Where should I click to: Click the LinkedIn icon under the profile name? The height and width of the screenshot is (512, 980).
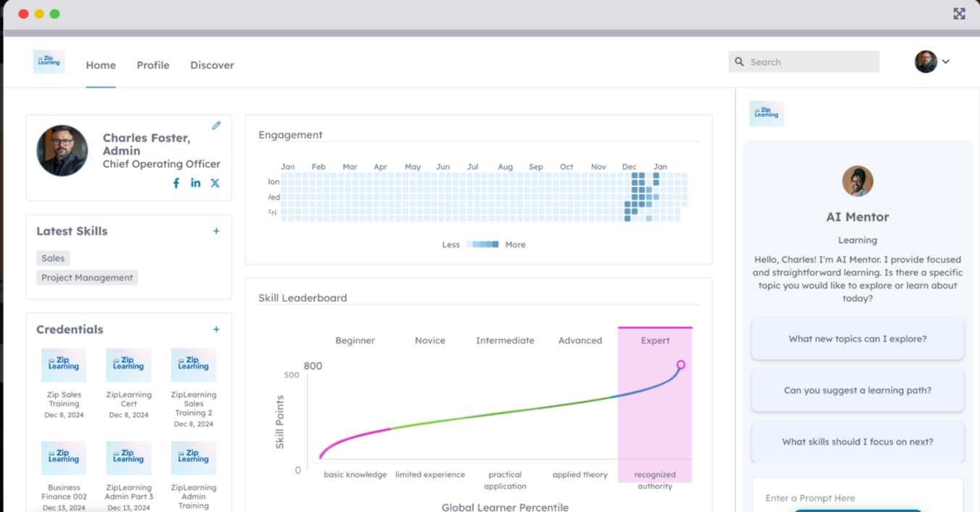click(195, 183)
